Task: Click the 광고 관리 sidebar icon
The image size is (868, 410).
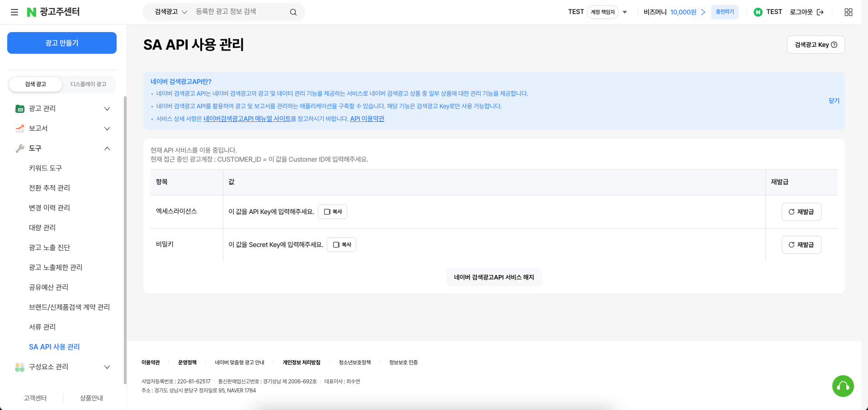Action: click(x=20, y=108)
